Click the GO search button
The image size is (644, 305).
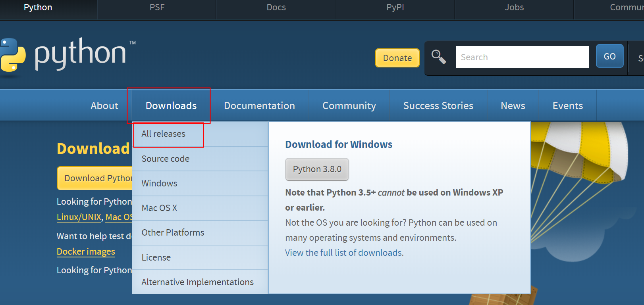tap(609, 56)
